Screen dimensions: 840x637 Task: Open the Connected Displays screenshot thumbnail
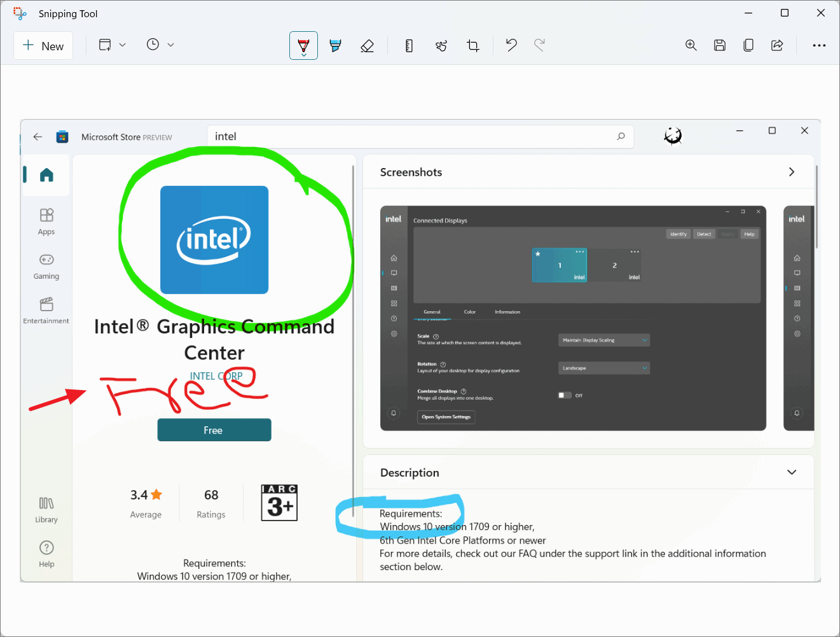[x=573, y=318]
